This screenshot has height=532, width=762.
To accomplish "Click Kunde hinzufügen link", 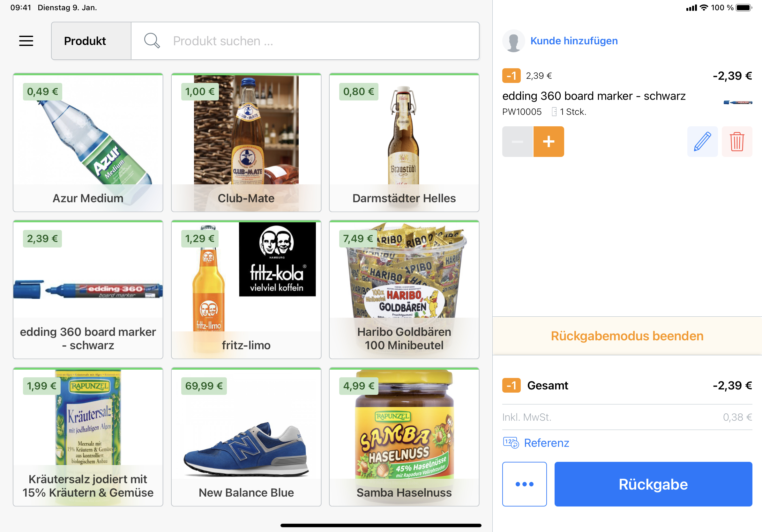I will tap(574, 41).
